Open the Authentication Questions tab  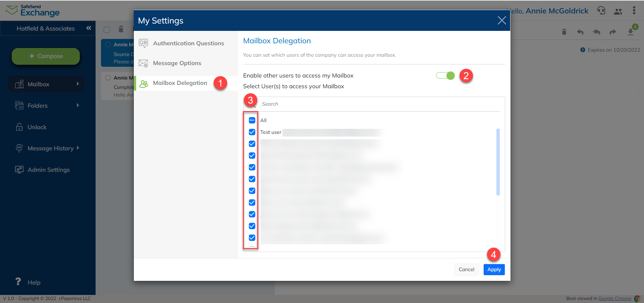point(188,43)
